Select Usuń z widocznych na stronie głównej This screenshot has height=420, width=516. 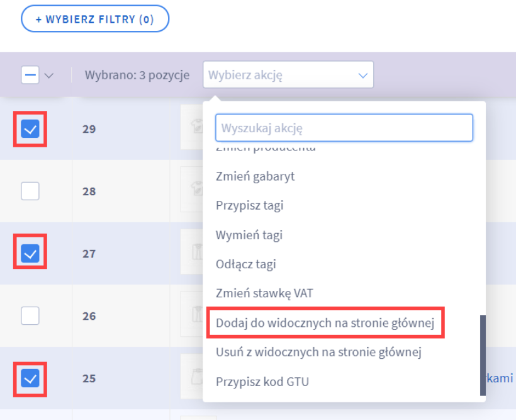point(318,352)
